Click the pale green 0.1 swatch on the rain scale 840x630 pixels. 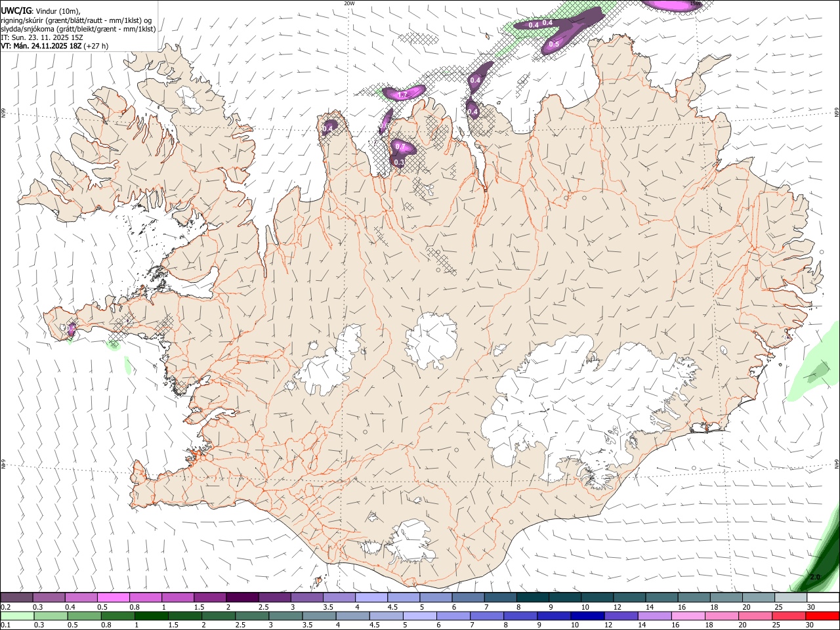17,616
